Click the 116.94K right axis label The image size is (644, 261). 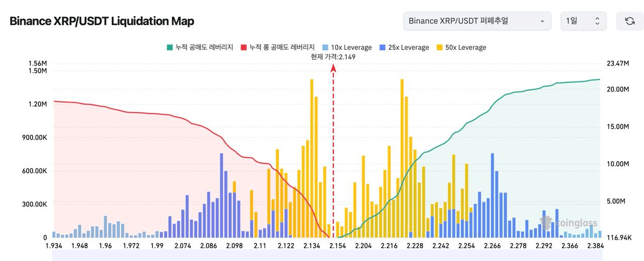tap(619, 237)
